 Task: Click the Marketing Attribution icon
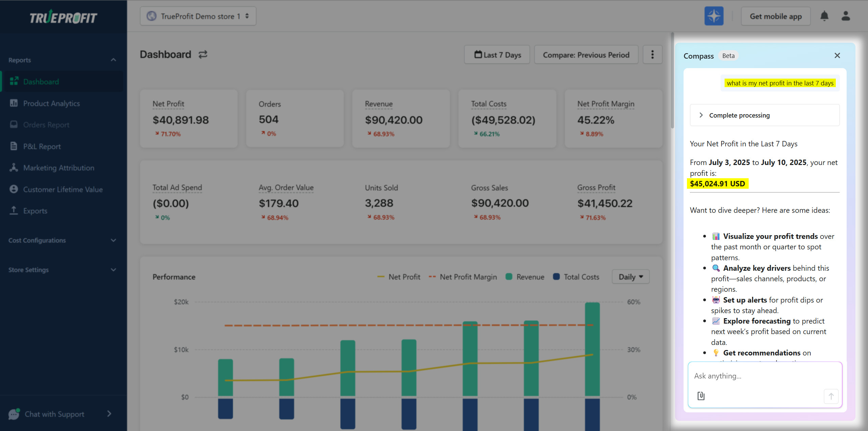point(14,167)
